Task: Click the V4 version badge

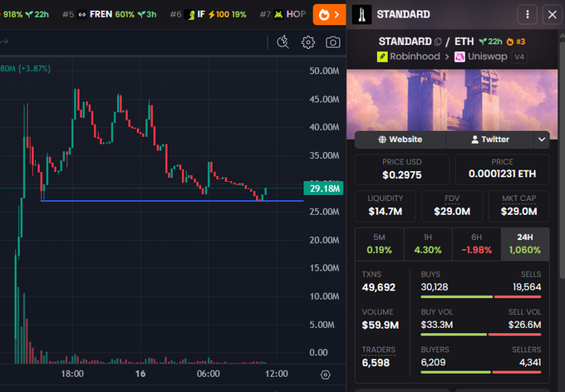Action: [519, 56]
